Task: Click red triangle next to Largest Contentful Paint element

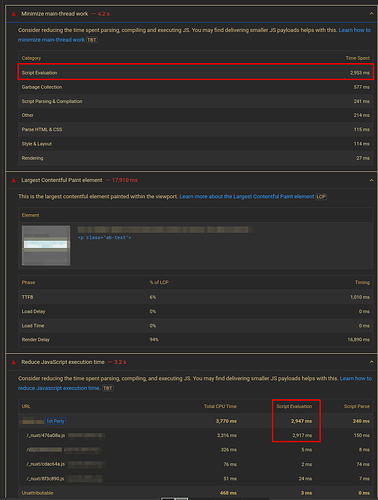Action: point(14,180)
